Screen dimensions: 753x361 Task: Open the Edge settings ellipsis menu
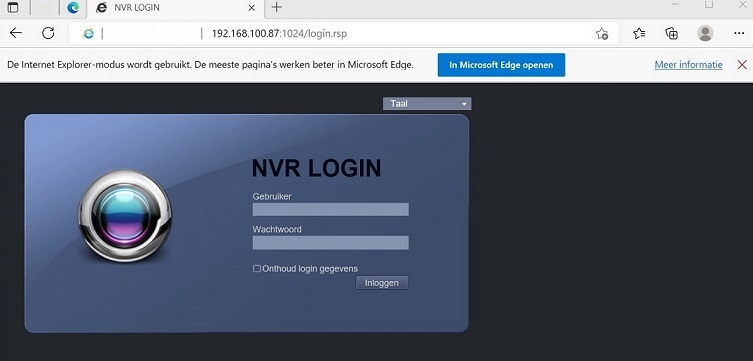pos(739,33)
